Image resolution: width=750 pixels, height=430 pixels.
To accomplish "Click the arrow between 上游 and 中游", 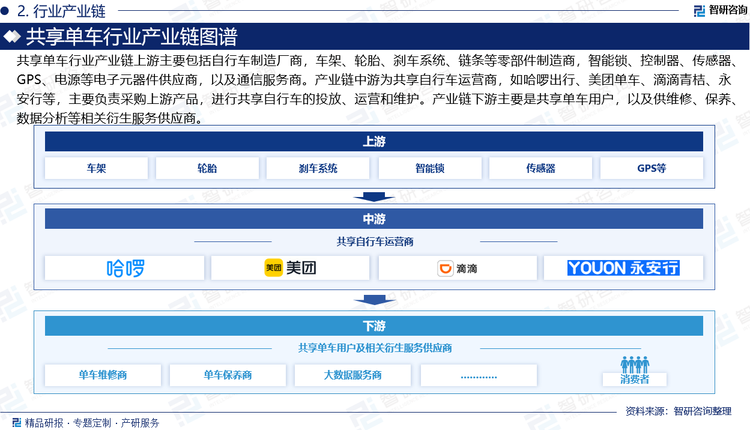I will click(374, 197).
